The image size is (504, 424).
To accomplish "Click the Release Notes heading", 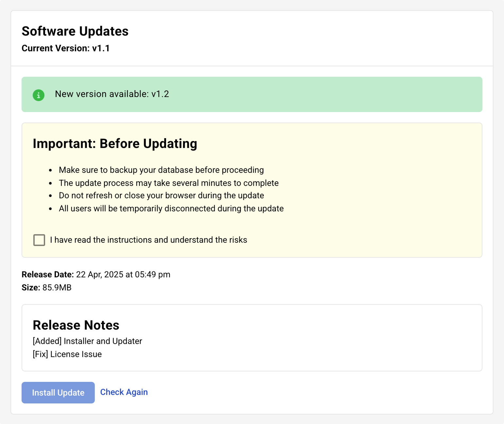I will click(76, 325).
